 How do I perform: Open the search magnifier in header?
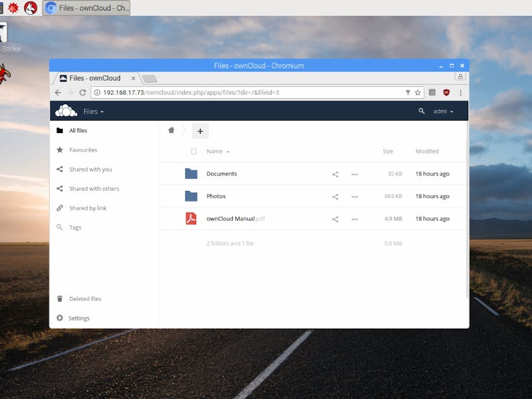[421, 111]
